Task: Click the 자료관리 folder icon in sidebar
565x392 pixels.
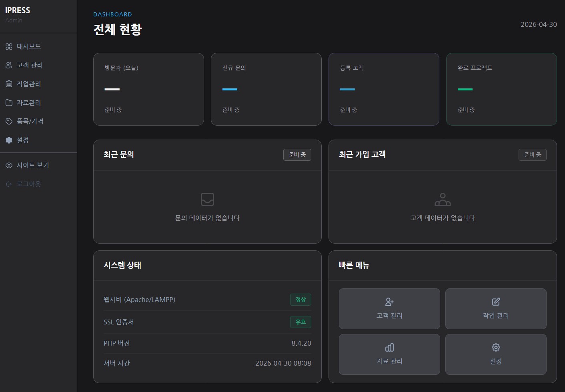Action: 9,103
